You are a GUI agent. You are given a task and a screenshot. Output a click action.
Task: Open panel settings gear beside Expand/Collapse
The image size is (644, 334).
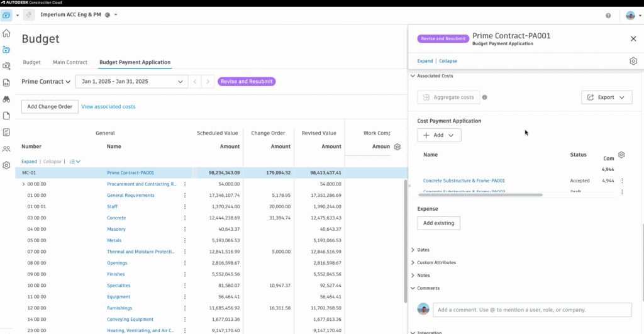pos(633,61)
